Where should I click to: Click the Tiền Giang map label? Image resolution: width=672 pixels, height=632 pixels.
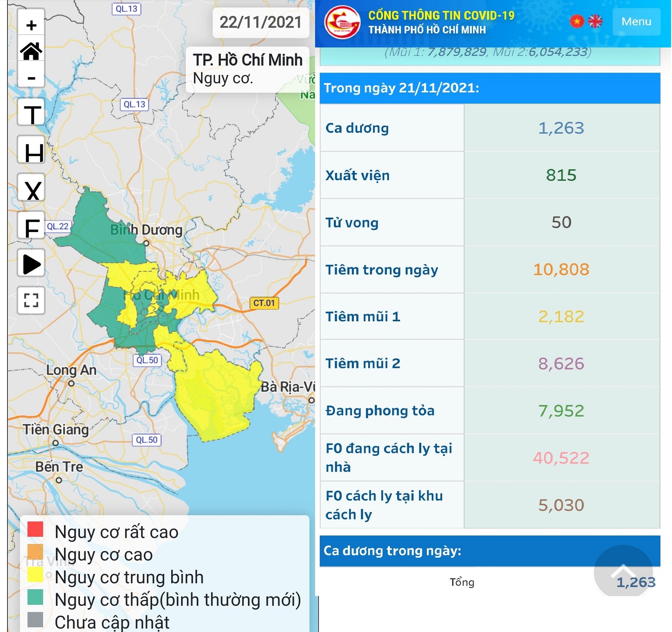56,430
